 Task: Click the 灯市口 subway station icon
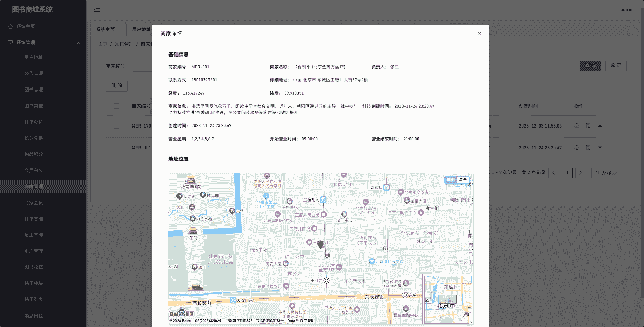[386, 187]
